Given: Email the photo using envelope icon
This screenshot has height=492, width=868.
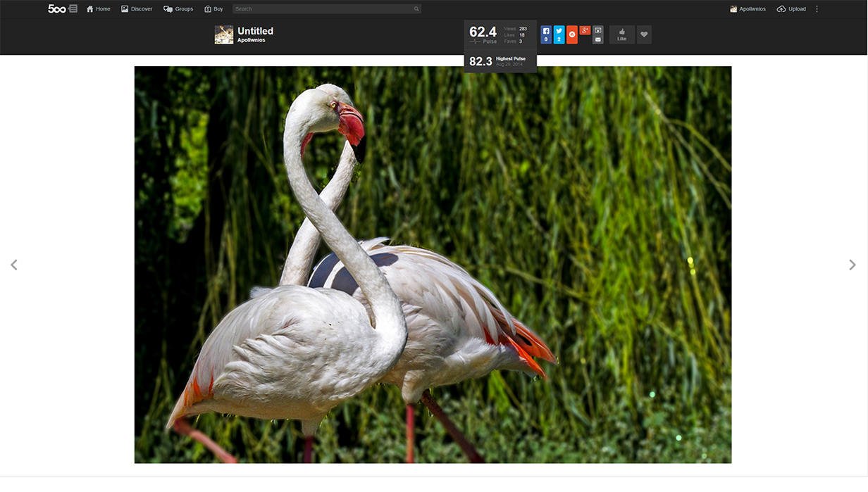Looking at the screenshot, I should [x=598, y=39].
